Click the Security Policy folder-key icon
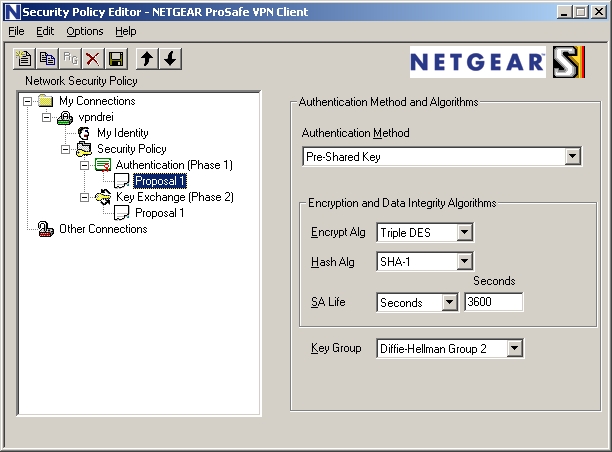Viewport: 612px width, 452px height. 84,149
